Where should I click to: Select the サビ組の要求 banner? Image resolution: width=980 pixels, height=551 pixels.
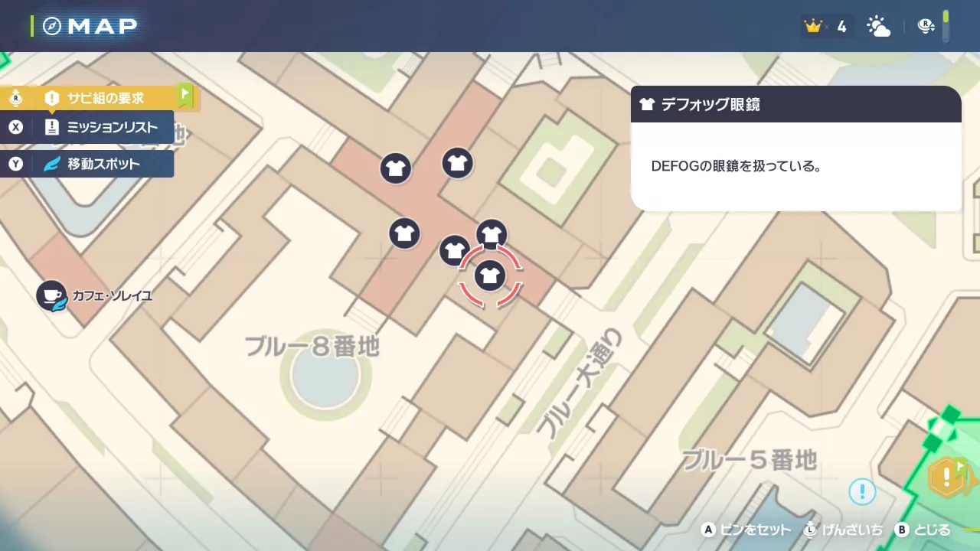(x=107, y=98)
